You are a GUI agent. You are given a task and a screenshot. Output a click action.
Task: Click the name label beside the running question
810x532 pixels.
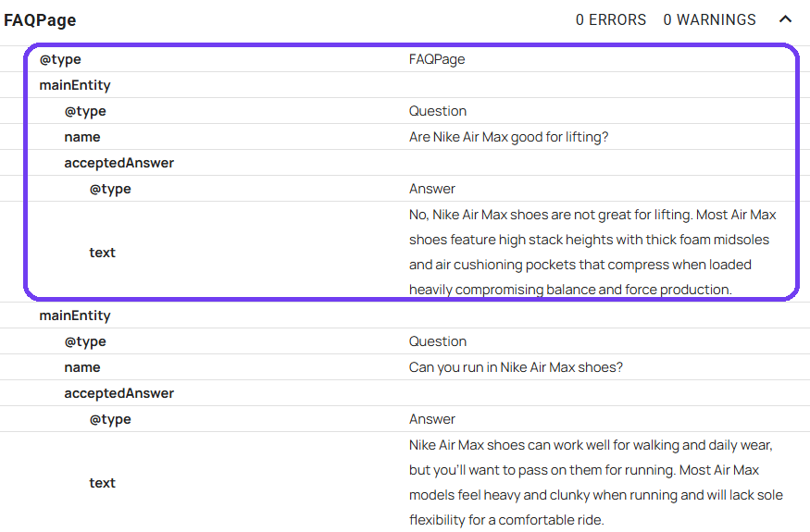[x=81, y=367]
